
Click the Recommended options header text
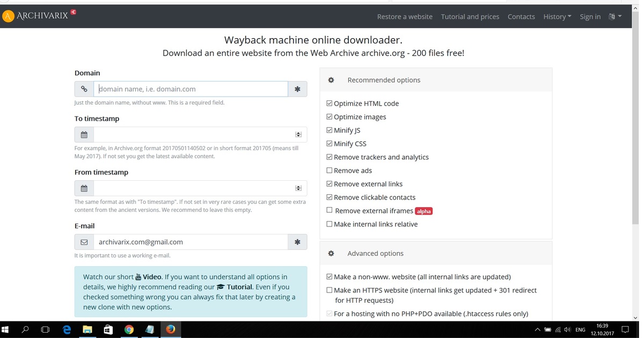pos(384,80)
